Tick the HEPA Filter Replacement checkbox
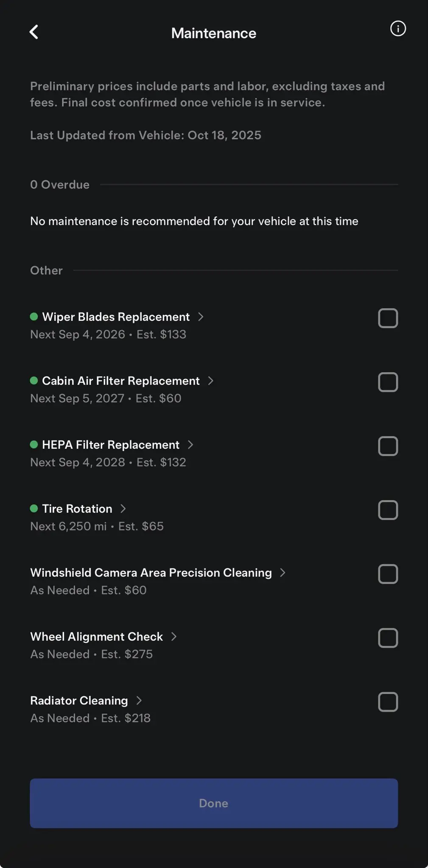 coord(388,446)
